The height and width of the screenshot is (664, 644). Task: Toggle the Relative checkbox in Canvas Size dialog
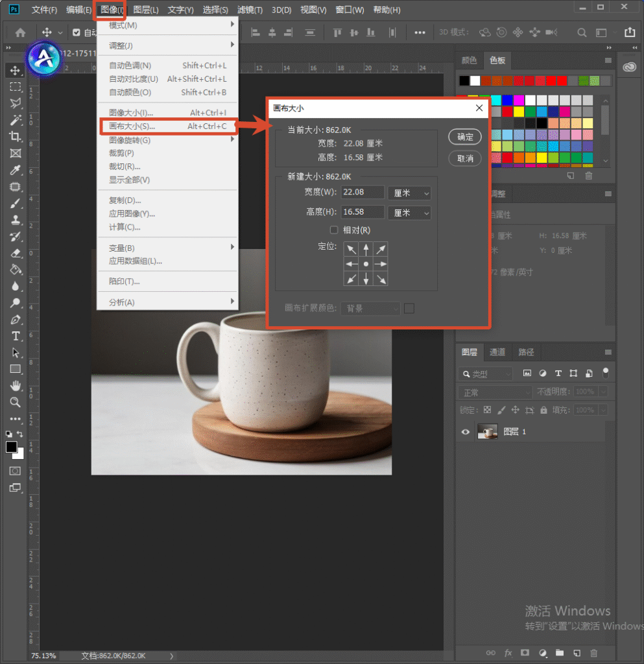pyautogui.click(x=334, y=230)
